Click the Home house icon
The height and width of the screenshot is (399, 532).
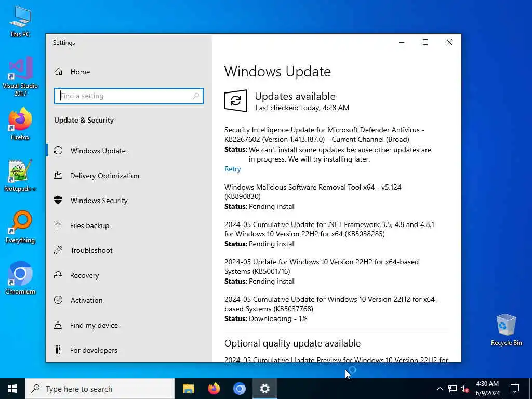coord(59,72)
